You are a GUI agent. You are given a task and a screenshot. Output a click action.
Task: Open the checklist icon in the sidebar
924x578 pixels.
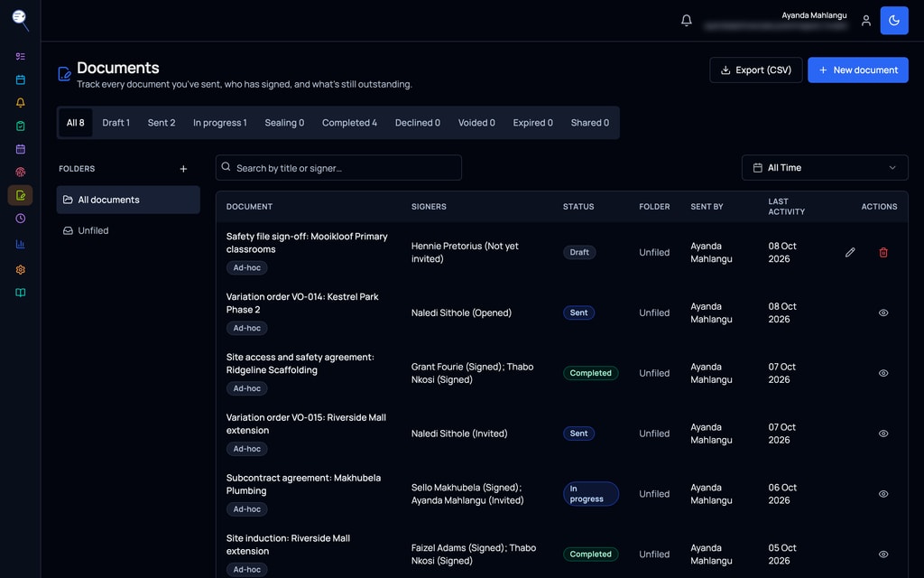pyautogui.click(x=20, y=57)
